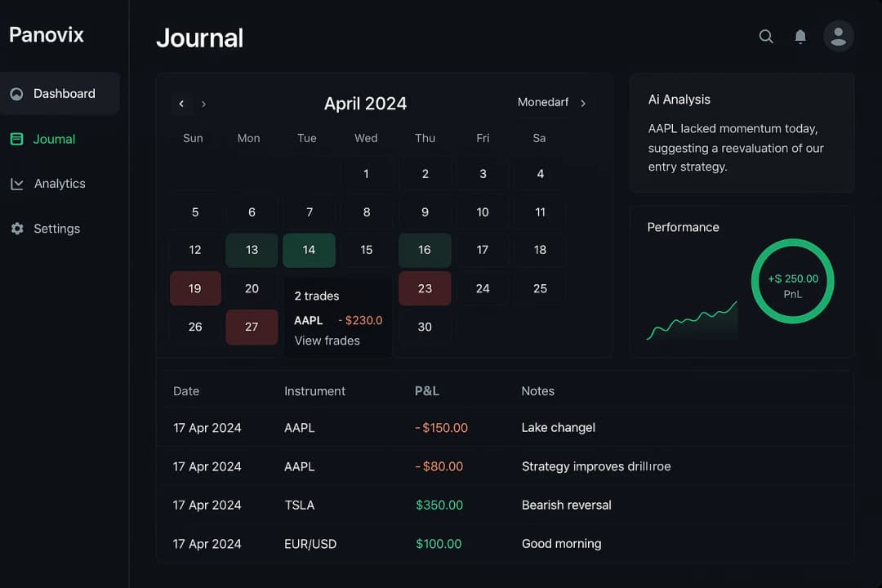
Task: Open the previous month with the left chevron
Action: 181,104
